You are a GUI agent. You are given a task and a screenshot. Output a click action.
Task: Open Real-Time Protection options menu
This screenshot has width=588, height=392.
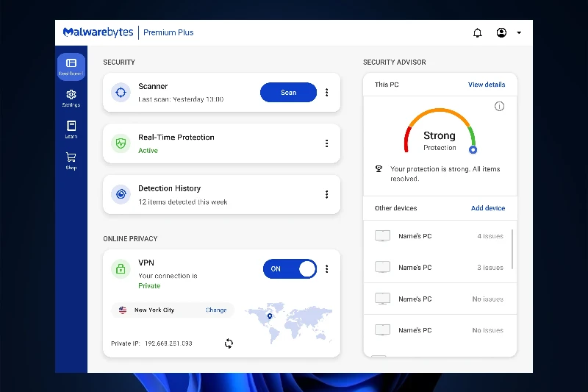[327, 143]
